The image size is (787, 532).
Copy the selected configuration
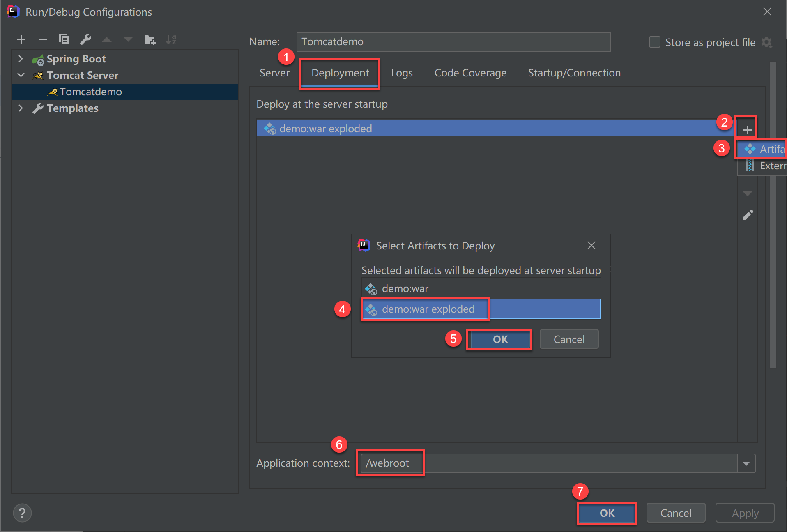click(64, 39)
